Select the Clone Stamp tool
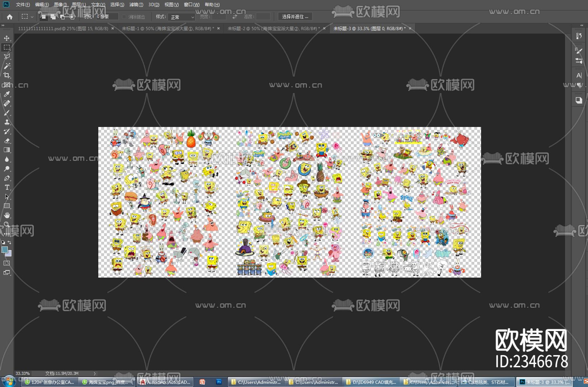 pyautogui.click(x=7, y=122)
